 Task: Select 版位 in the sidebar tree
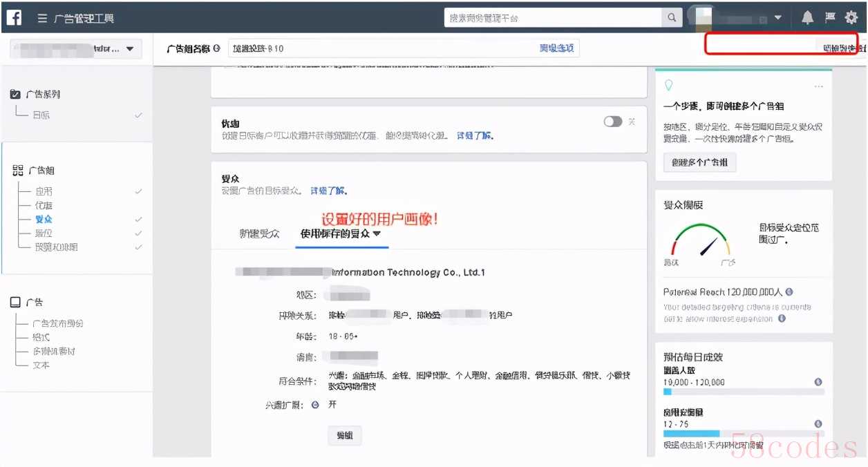pos(44,233)
